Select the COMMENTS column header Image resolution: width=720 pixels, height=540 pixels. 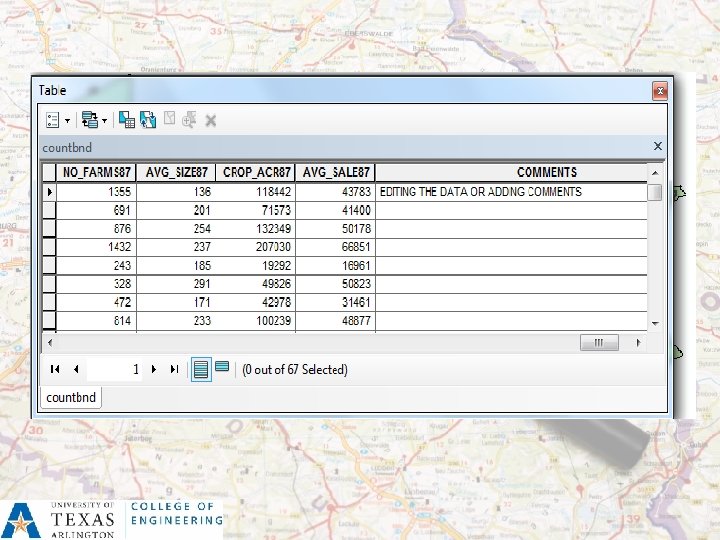[x=512, y=172]
